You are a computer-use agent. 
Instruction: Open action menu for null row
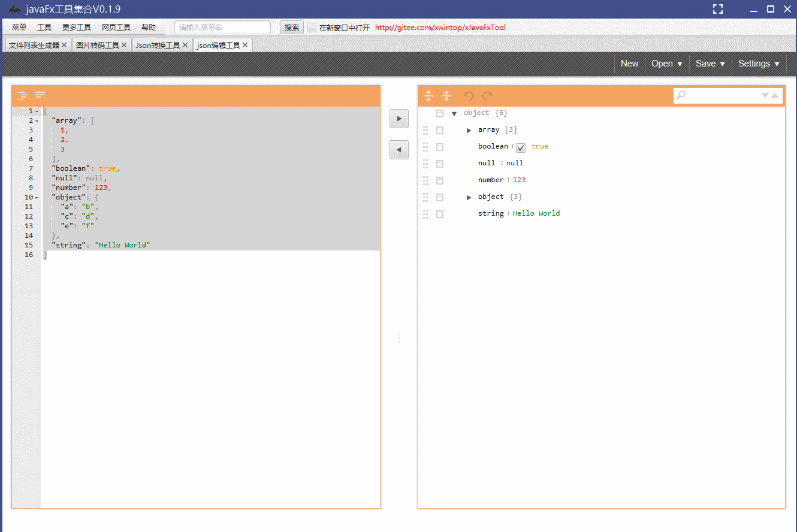pyautogui.click(x=440, y=164)
